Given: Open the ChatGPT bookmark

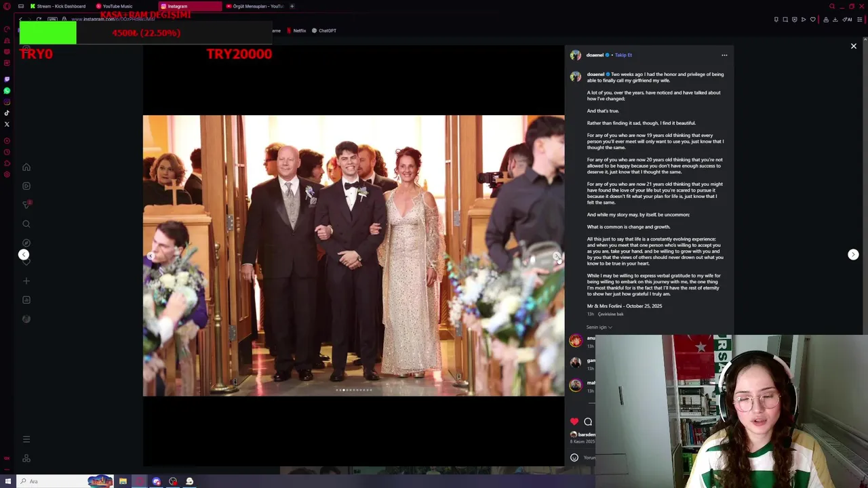Looking at the screenshot, I should 324,30.
